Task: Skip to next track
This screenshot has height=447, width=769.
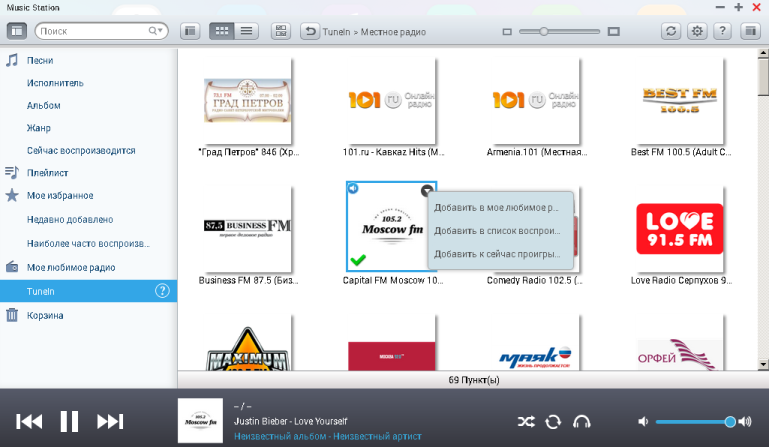Action: [110, 421]
